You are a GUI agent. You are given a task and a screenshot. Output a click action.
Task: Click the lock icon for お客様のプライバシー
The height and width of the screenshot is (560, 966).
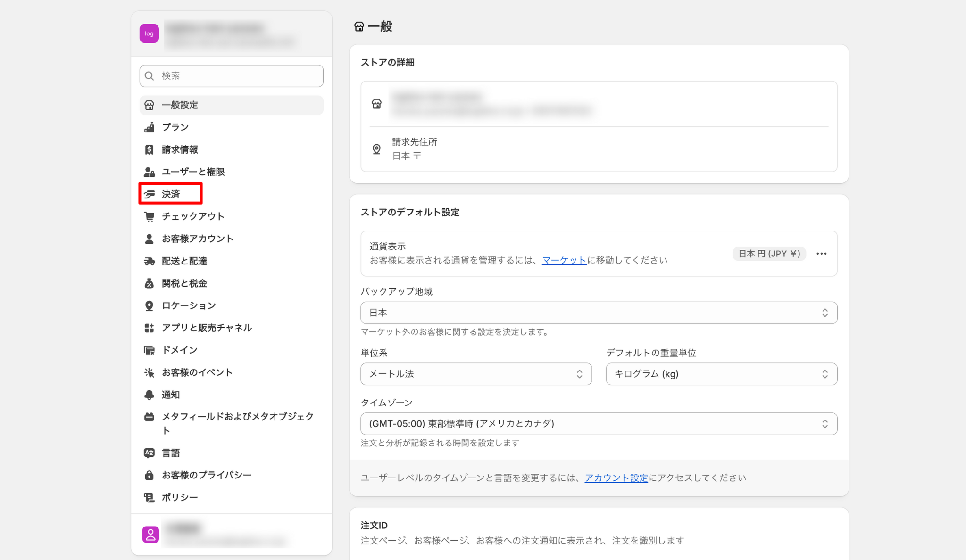tap(149, 475)
